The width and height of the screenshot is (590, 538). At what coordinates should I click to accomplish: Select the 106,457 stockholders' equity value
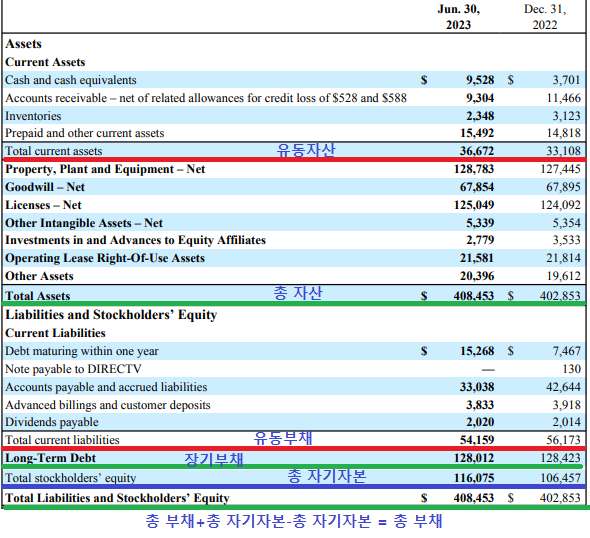(560, 478)
